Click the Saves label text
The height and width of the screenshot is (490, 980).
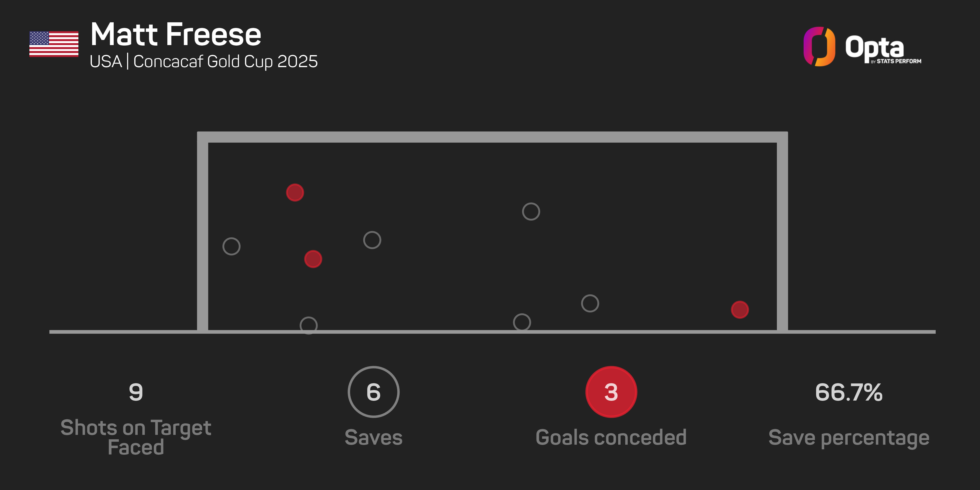tap(373, 438)
